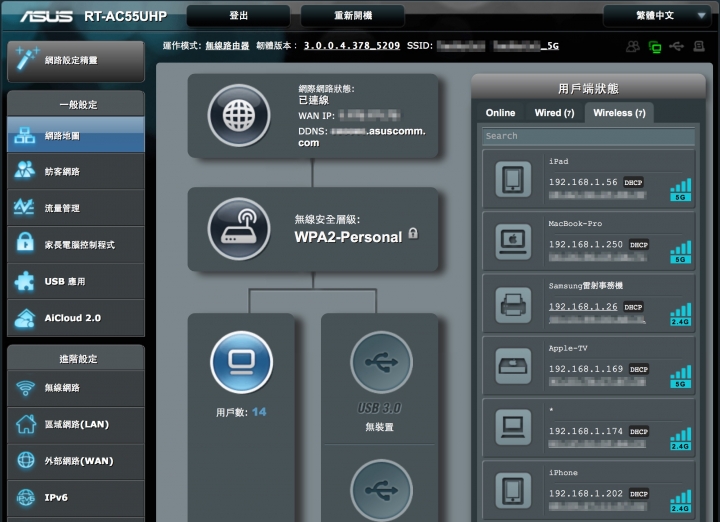This screenshot has width=720, height=522.
Task: Click the WPA2-Personal security level text
Action: point(348,237)
